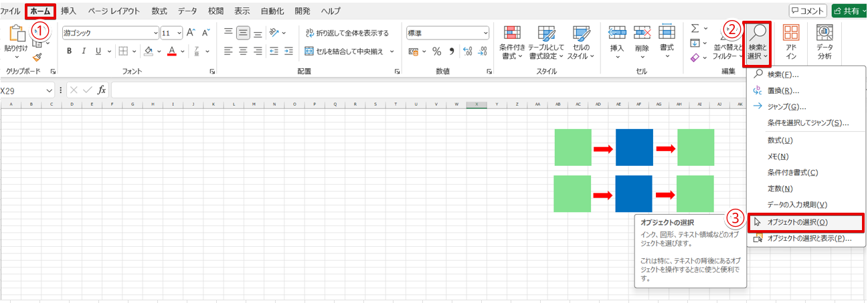
Task: Click the Decrease Decimal icon
Action: coord(483,51)
